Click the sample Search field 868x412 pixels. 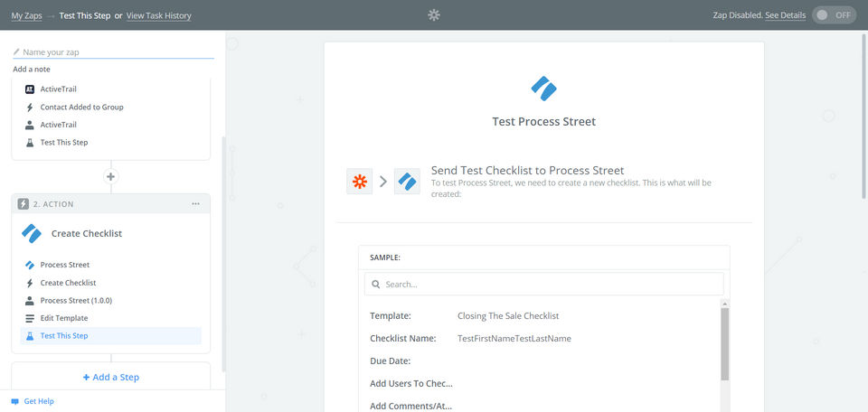pos(544,285)
